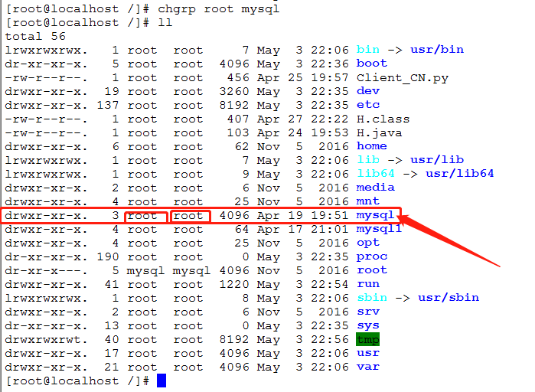Click the 'usr/sbin' link target
Screen dimensions: 535x392
point(449,298)
